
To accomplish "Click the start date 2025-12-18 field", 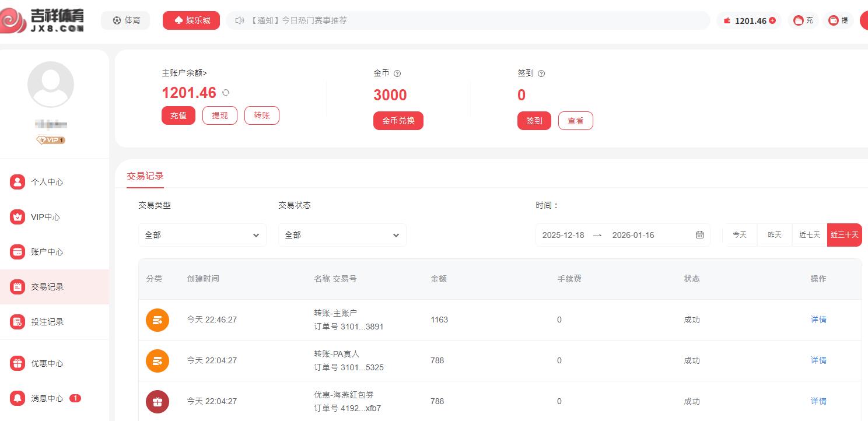I will click(x=563, y=235).
